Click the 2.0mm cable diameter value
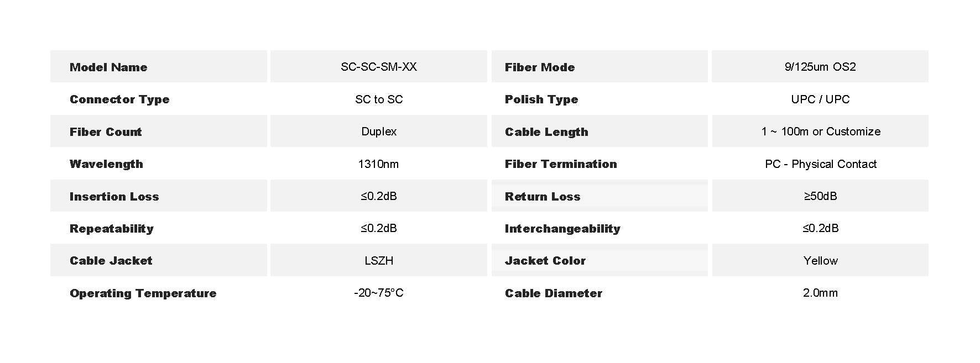The image size is (980, 363). point(820,293)
